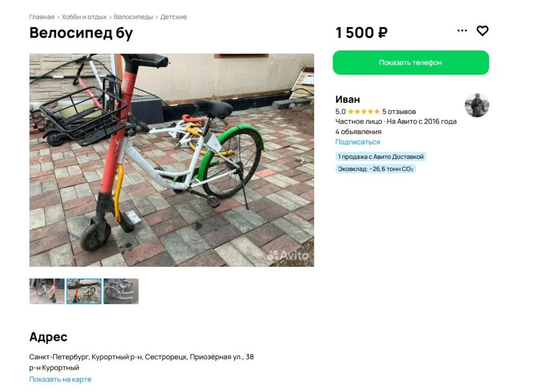Select the second highlighted photo thumbnail
543x392 pixels.
(84, 291)
